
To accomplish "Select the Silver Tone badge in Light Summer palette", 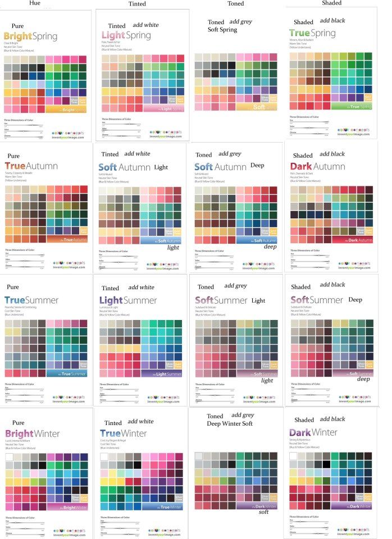I will pyautogui.click(x=170, y=365).
